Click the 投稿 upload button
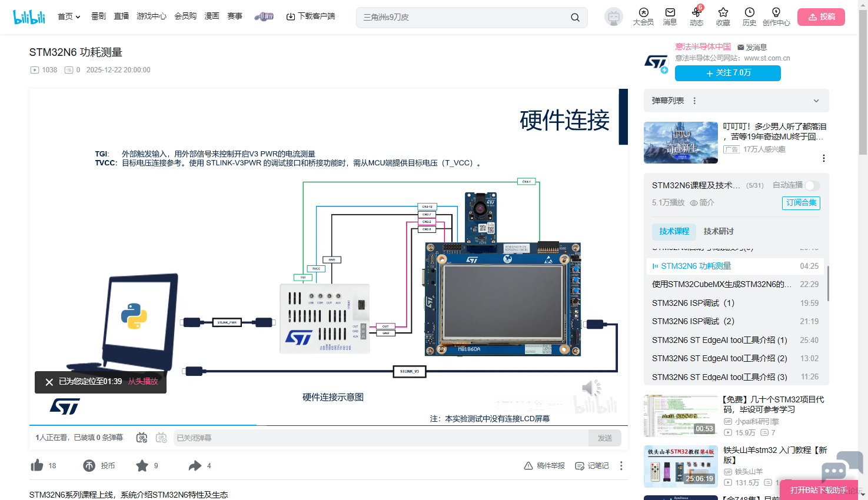Image resolution: width=868 pixels, height=500 pixels. pyautogui.click(x=821, y=17)
